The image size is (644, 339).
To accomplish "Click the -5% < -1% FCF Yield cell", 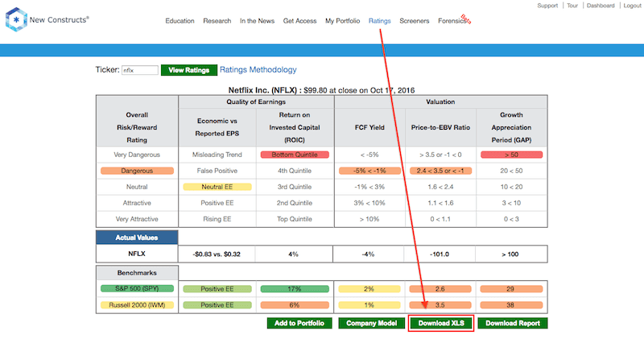I will pyautogui.click(x=369, y=171).
